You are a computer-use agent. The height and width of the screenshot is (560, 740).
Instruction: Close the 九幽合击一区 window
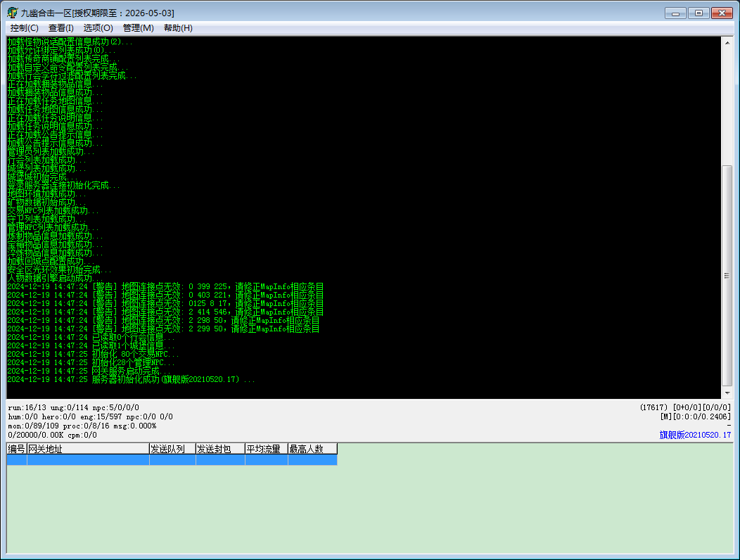[722, 13]
